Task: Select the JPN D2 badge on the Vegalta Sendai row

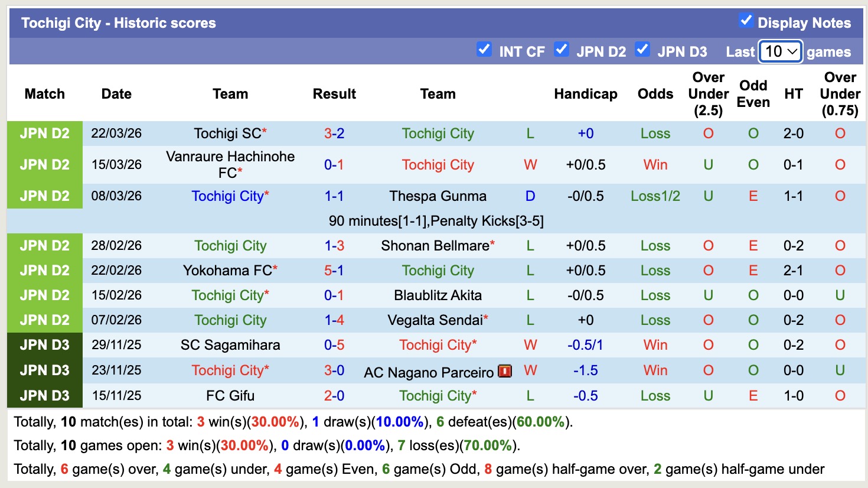Action: click(44, 320)
